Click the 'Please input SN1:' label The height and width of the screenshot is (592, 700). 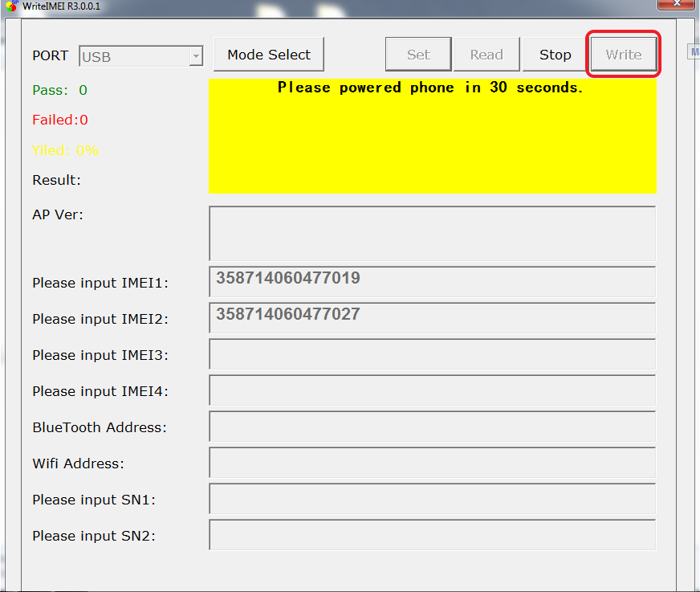94,500
